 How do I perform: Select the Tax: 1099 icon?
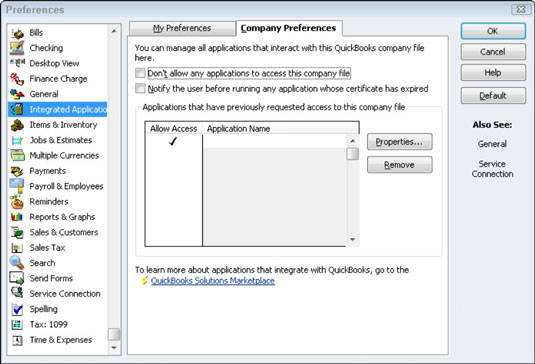coord(17,324)
